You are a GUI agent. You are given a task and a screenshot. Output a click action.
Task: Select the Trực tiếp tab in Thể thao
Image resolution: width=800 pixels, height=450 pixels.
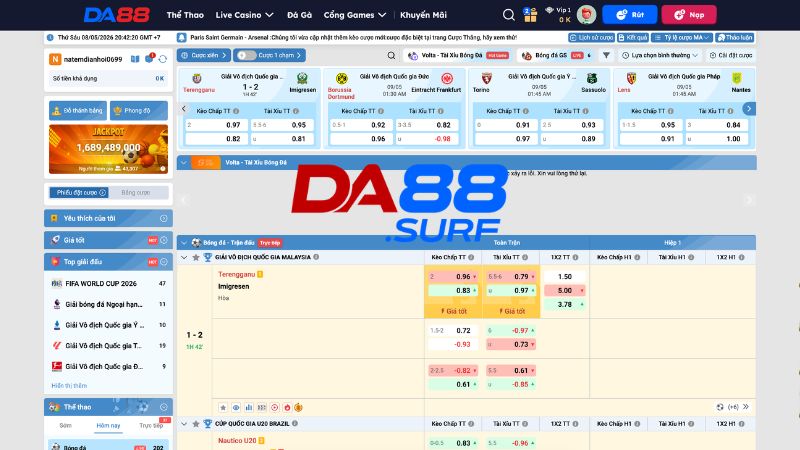[151, 426]
